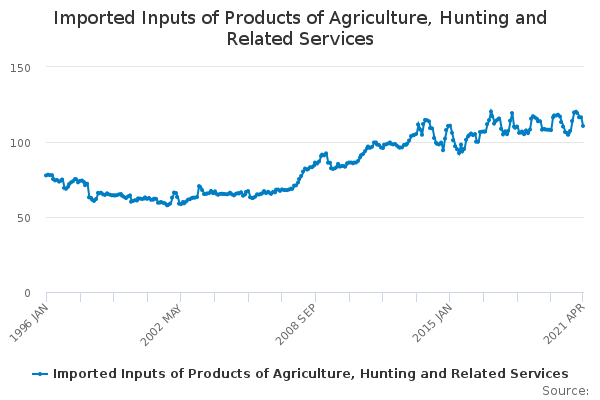Click the 0 y-axis value label
Viewport: 600px width, 400px height.
click(29, 292)
